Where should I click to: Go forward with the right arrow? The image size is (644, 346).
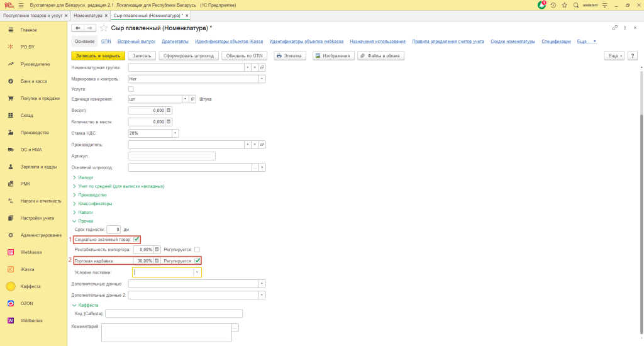pos(89,28)
